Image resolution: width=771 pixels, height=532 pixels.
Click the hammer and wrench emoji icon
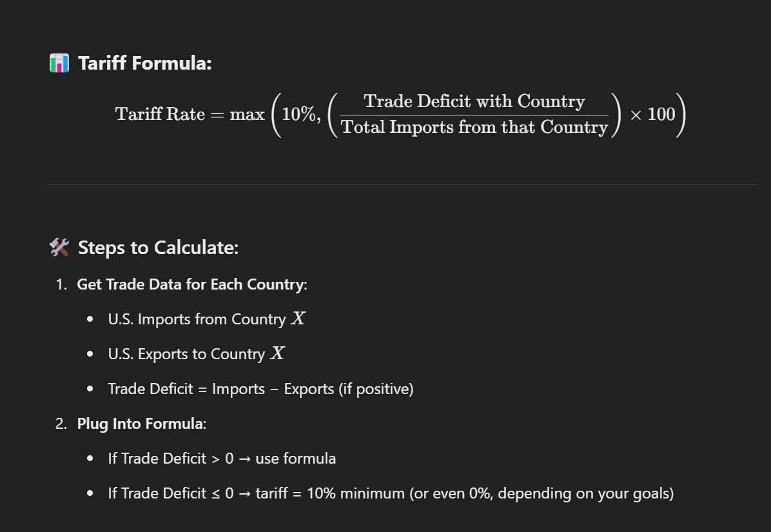[x=59, y=248]
